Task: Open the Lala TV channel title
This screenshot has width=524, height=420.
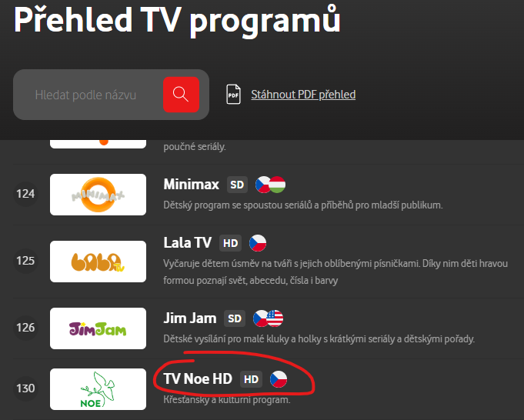Action: (188, 242)
